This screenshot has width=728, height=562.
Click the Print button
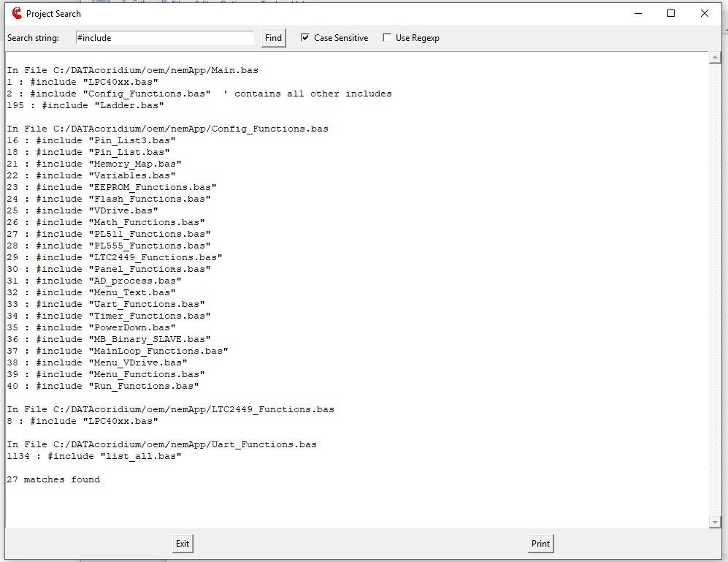click(x=540, y=543)
